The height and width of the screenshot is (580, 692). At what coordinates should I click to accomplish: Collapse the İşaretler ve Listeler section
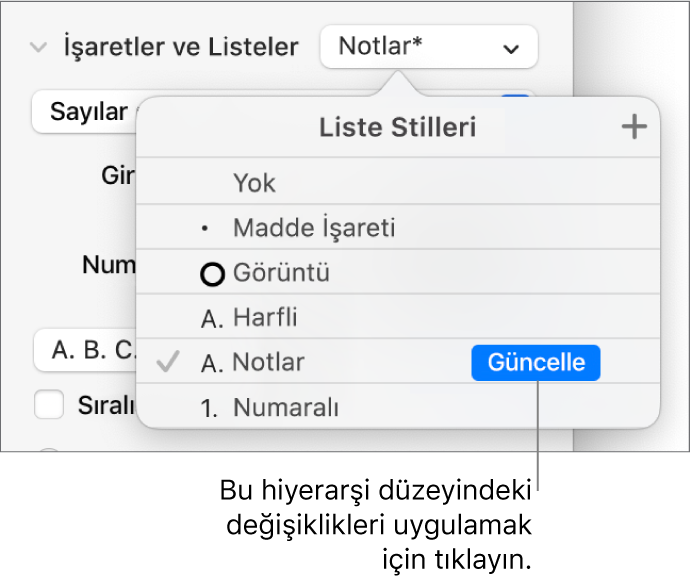coord(38,47)
